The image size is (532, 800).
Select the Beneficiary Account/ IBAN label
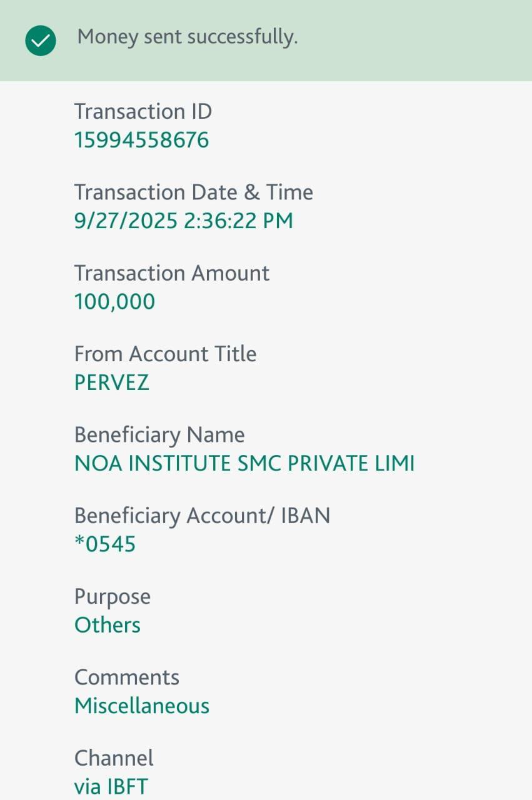pyautogui.click(x=202, y=516)
